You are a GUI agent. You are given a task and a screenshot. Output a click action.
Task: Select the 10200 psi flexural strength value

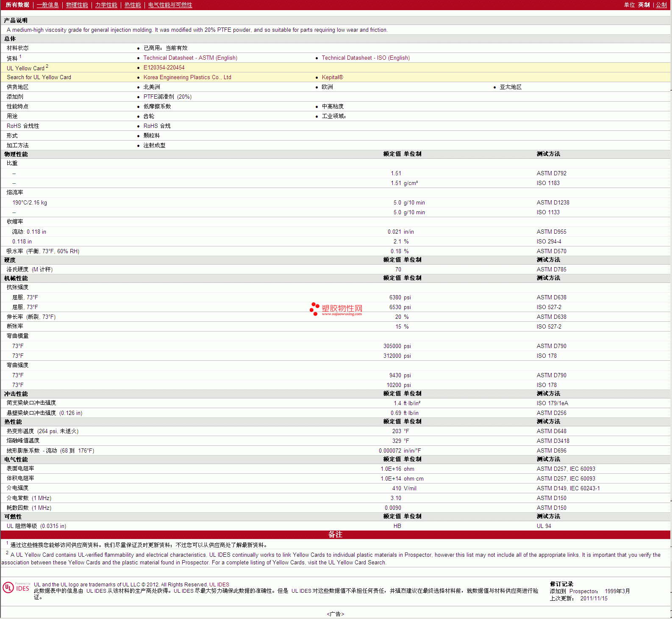399,385
